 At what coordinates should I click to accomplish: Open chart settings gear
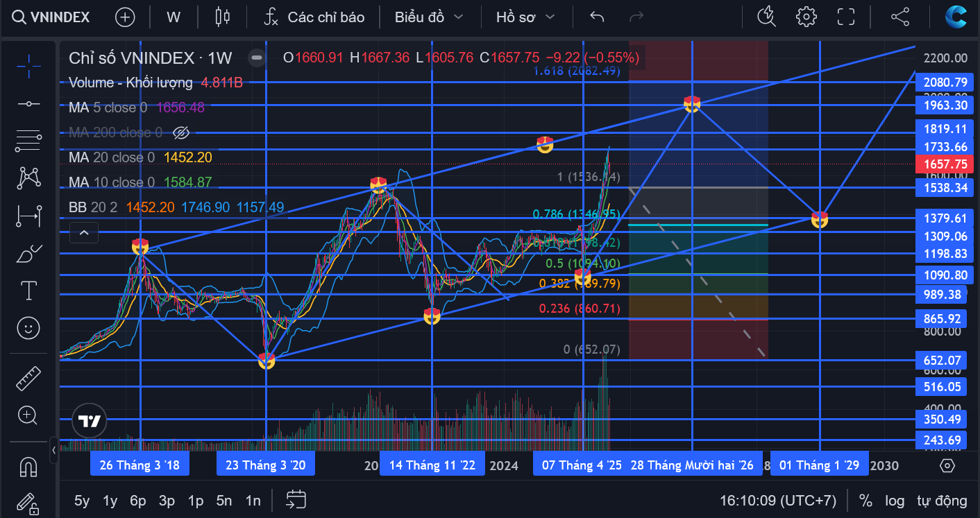806,17
